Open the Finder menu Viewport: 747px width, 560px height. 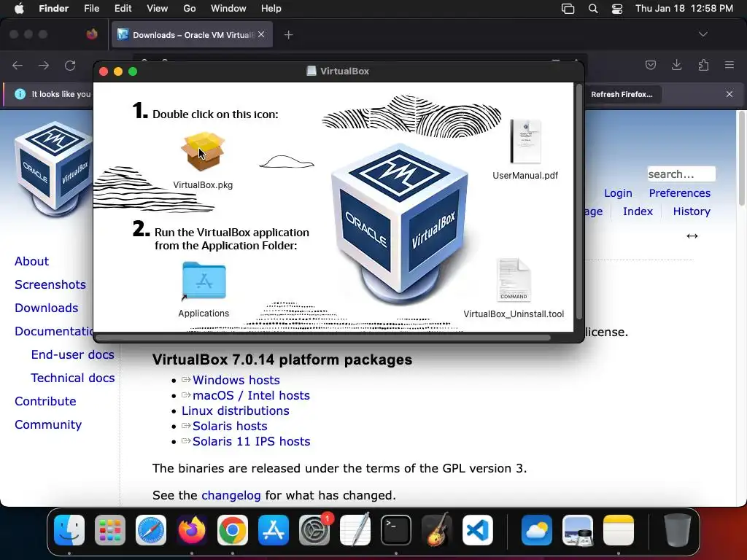pos(53,9)
